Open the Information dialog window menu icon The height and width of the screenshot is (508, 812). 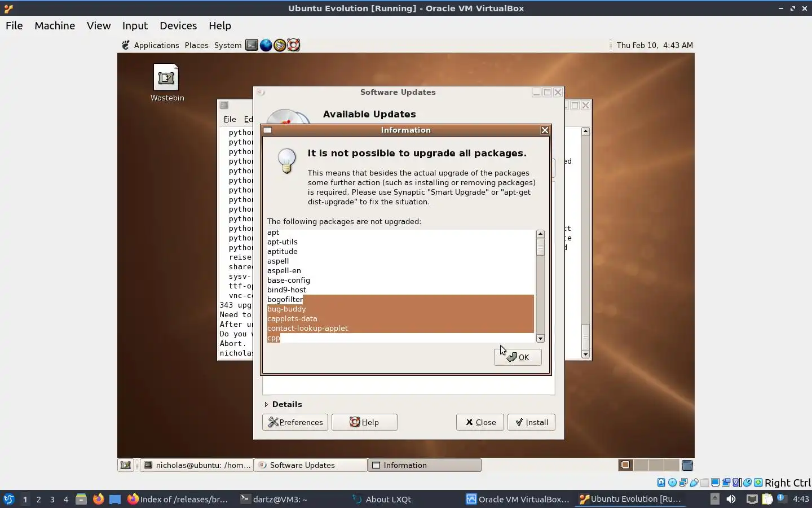point(268,130)
